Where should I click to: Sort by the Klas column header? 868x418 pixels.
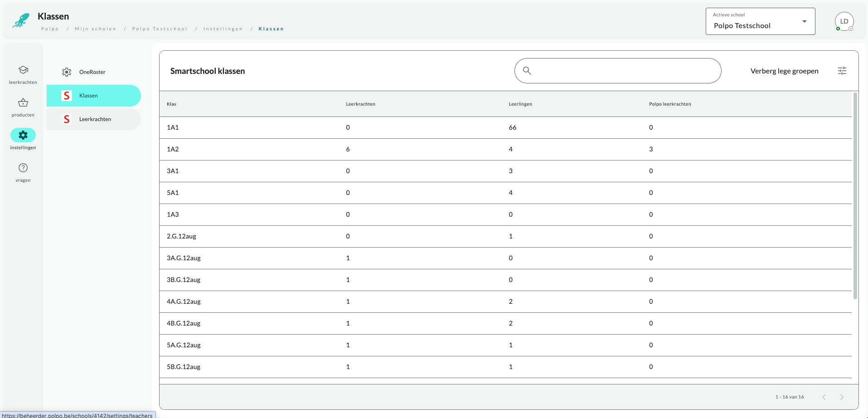point(171,104)
